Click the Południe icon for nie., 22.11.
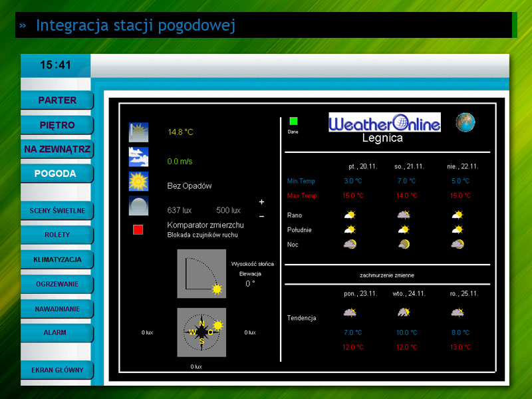532x399 pixels. [458, 229]
